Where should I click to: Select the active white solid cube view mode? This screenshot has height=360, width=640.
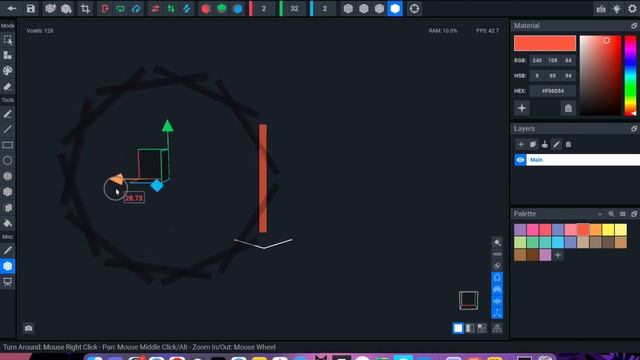pyautogui.click(x=395, y=9)
